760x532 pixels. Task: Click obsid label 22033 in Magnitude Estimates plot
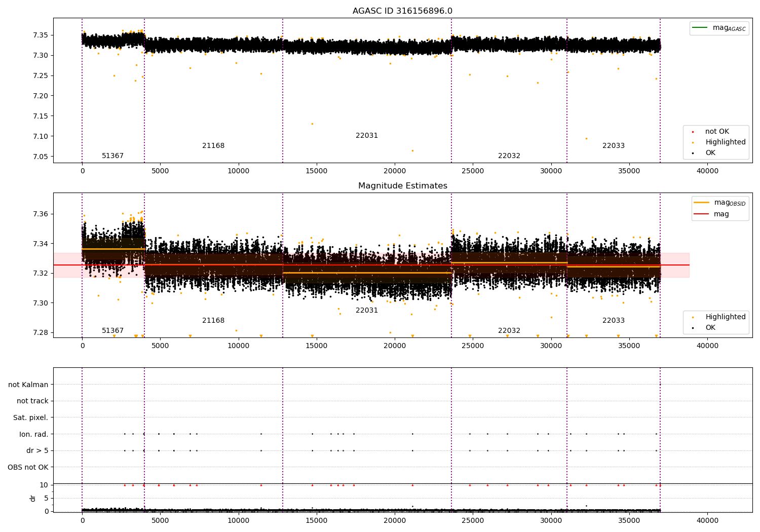pos(614,321)
